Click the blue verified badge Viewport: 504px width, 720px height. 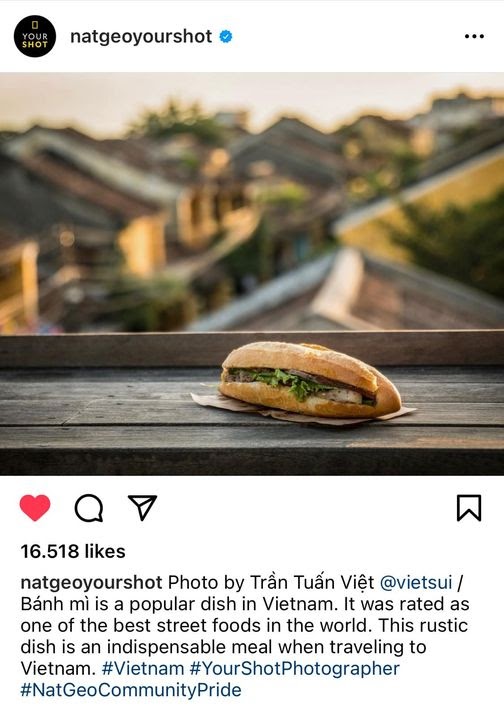pyautogui.click(x=225, y=36)
